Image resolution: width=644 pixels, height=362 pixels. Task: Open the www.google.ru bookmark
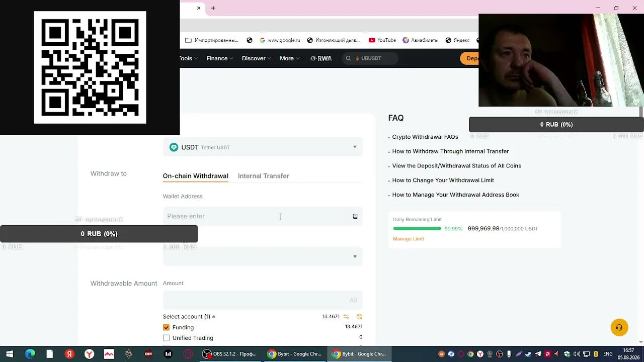[x=279, y=40]
